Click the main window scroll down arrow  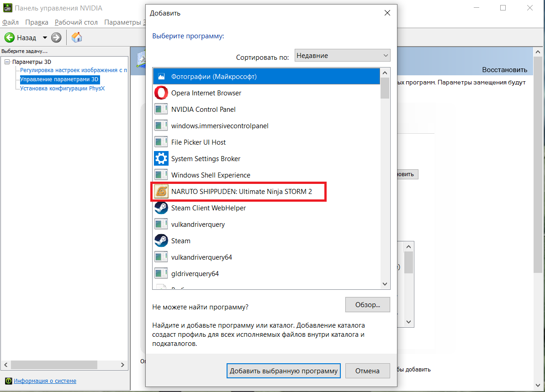click(x=538, y=386)
